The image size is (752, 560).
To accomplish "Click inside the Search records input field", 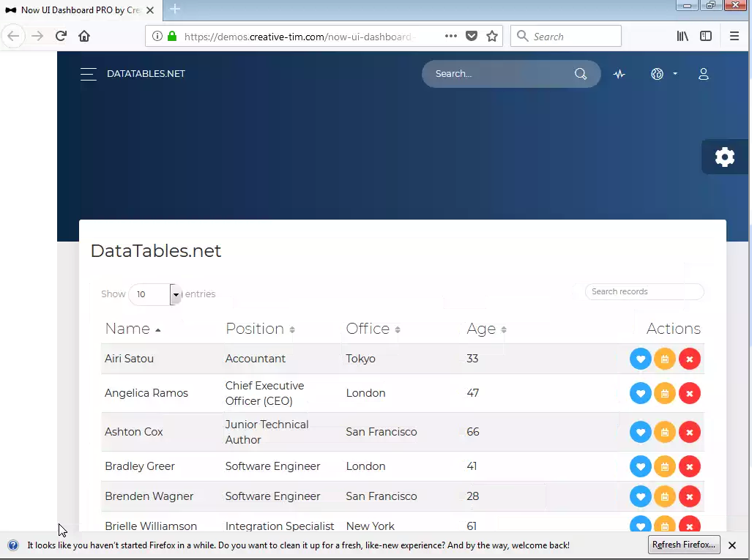I will click(644, 291).
